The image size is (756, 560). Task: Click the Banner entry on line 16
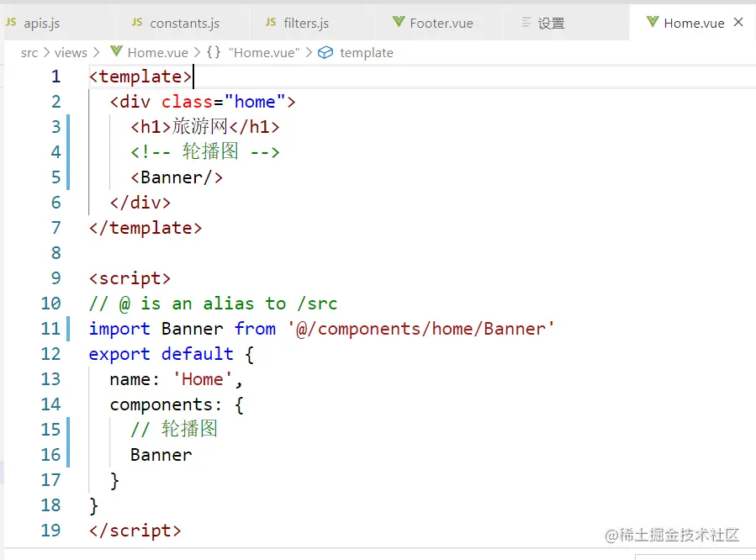(161, 455)
